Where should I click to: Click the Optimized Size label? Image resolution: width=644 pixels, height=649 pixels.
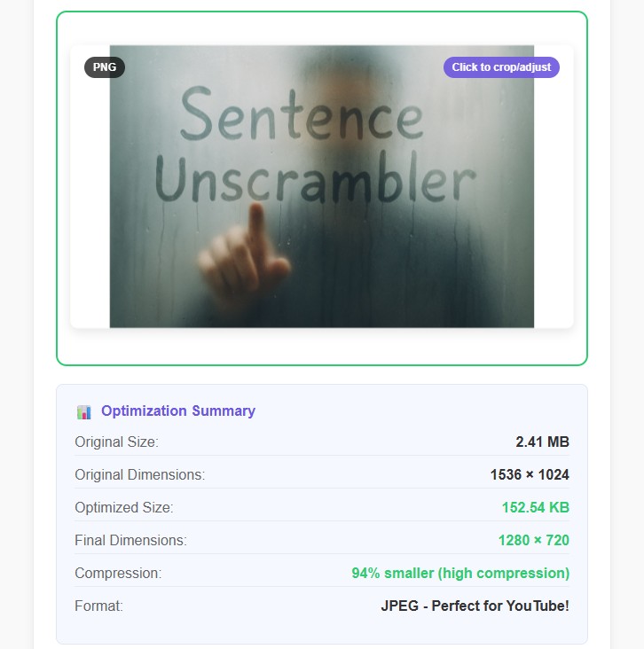click(x=124, y=507)
